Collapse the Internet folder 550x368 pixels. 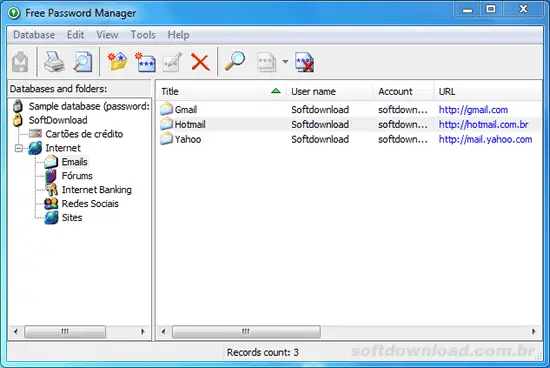point(19,148)
